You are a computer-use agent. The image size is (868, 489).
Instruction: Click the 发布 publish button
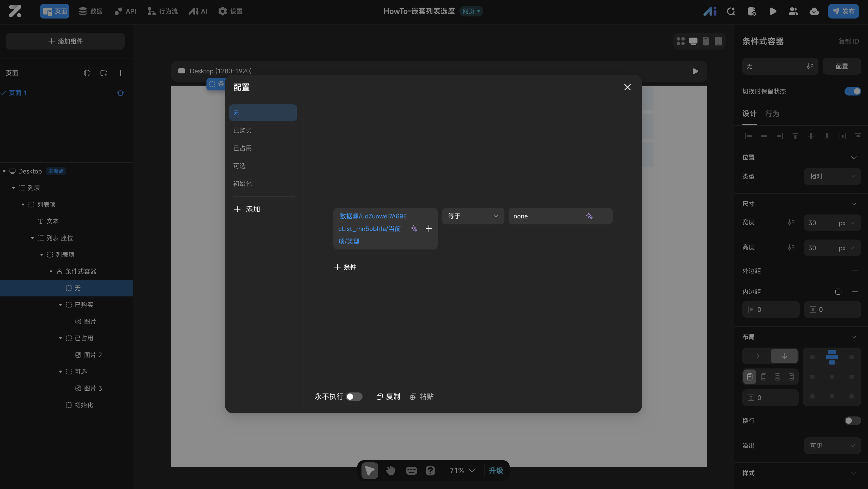click(x=843, y=11)
